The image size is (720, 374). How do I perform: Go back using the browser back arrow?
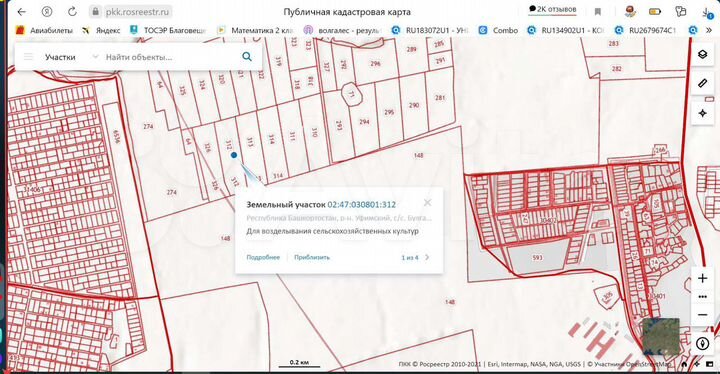[x=21, y=12]
